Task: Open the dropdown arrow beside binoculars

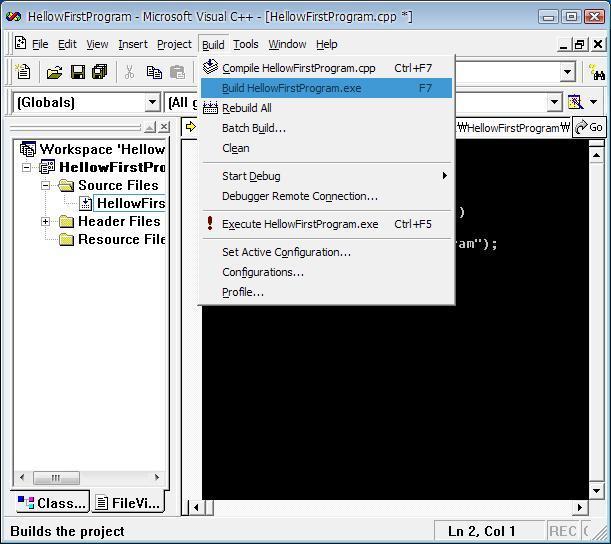Action: pyautogui.click(x=568, y=72)
